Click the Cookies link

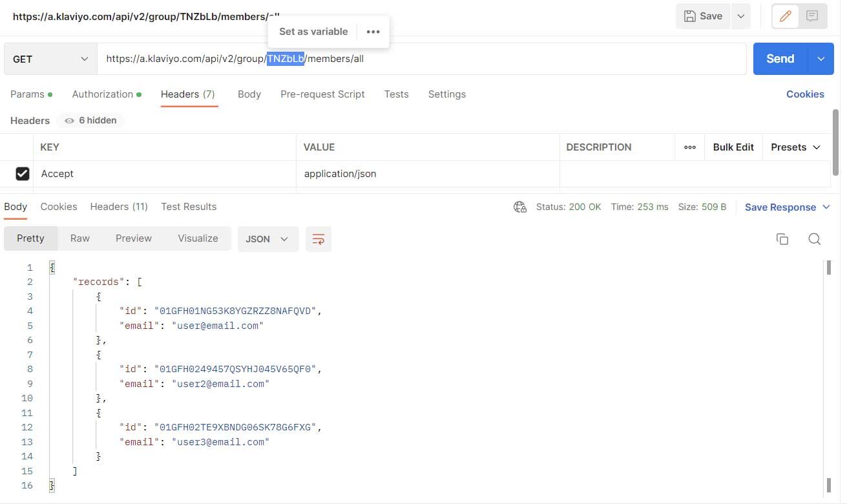pyautogui.click(x=805, y=94)
